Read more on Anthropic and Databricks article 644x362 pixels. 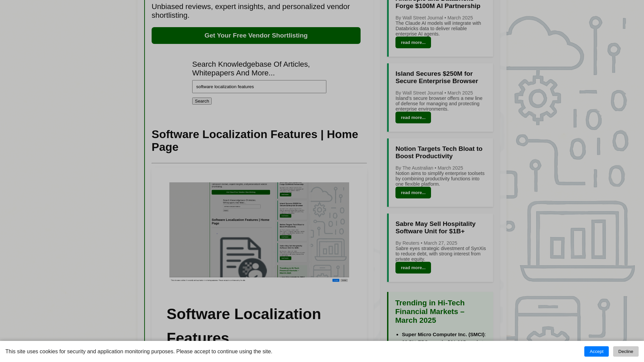point(413,43)
